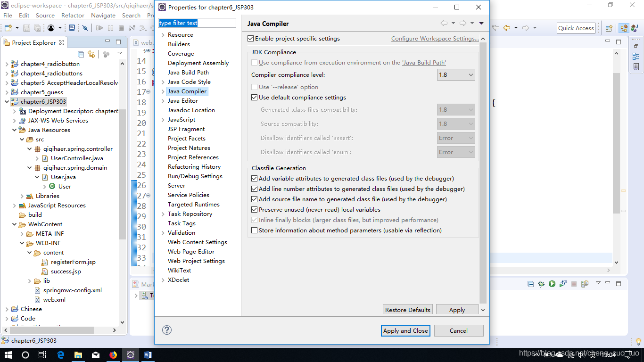Click the Resume debug toolbar icon
The height and width of the screenshot is (362, 644).
pyautogui.click(x=99, y=28)
